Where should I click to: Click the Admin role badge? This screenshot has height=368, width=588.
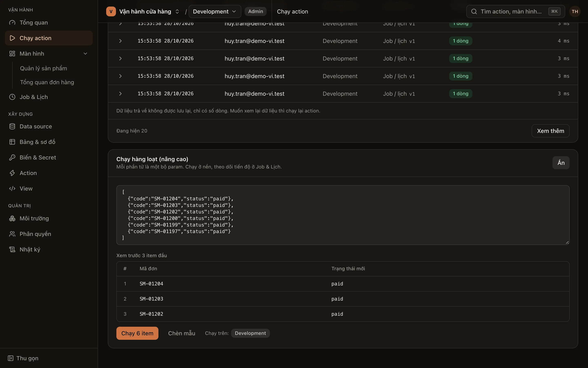(255, 11)
